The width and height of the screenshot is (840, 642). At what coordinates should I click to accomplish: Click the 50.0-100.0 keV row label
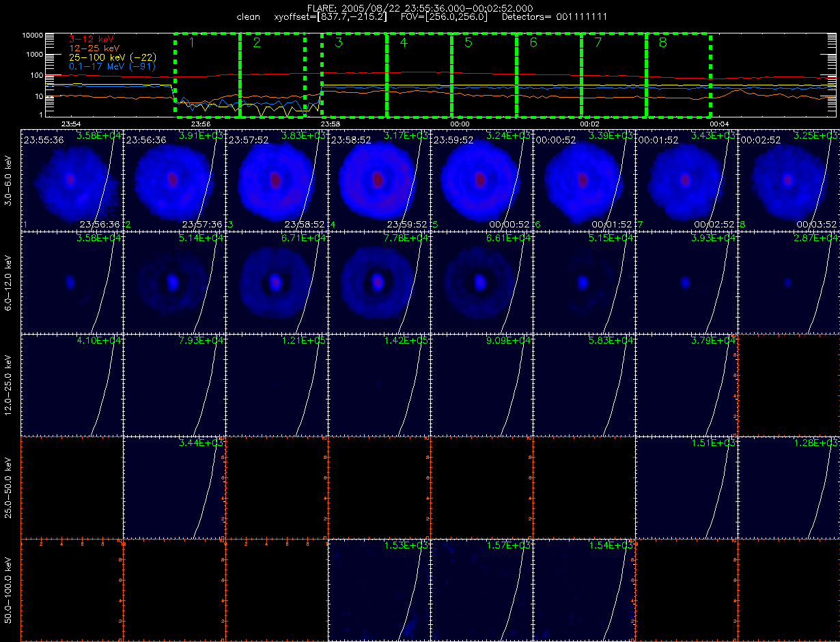tap(9, 589)
